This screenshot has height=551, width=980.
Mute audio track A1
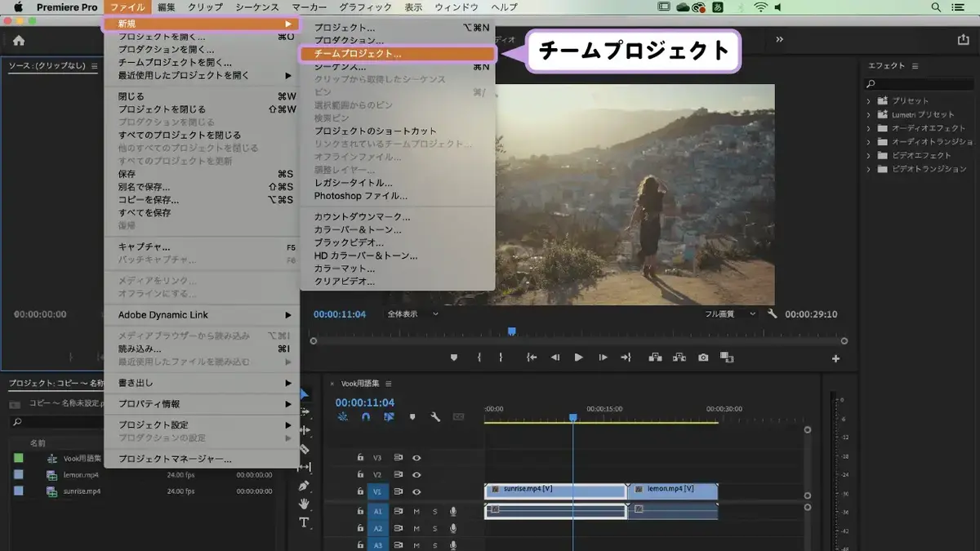tap(416, 511)
